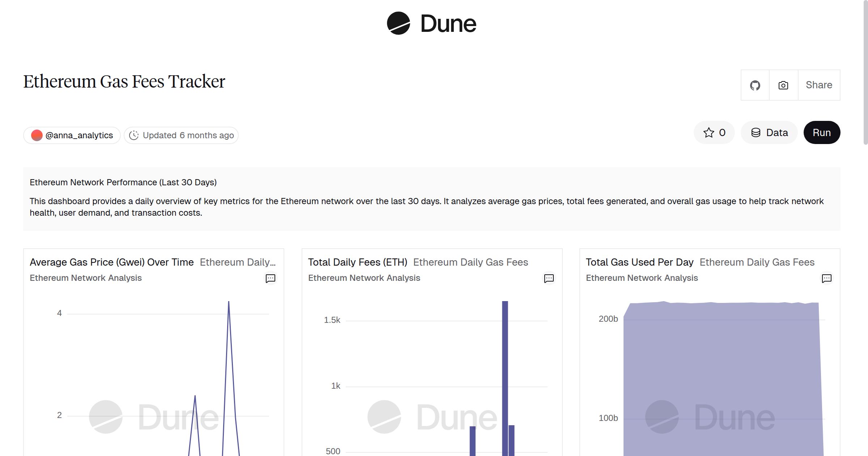
Task: Select the Total Daily Fees (ETH) title
Action: pyautogui.click(x=358, y=262)
